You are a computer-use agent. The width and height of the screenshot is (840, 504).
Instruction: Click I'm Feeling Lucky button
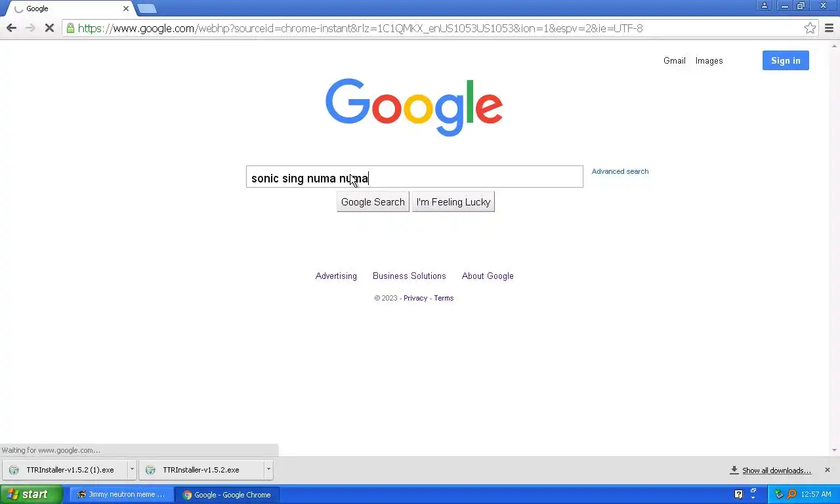tap(453, 202)
